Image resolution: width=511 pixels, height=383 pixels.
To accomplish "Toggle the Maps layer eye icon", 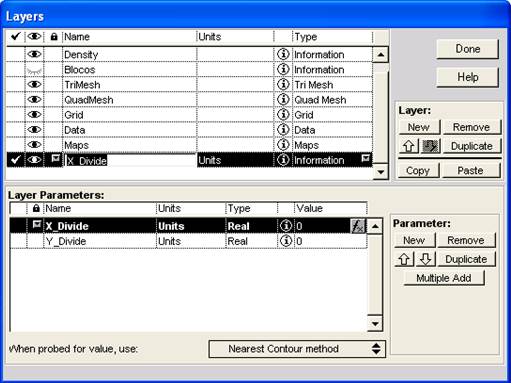I will pos(34,144).
